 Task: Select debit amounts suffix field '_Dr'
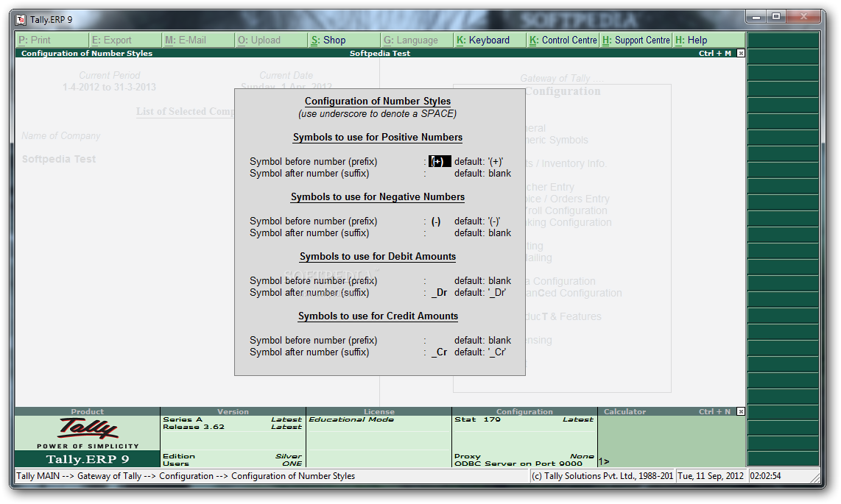coord(439,292)
